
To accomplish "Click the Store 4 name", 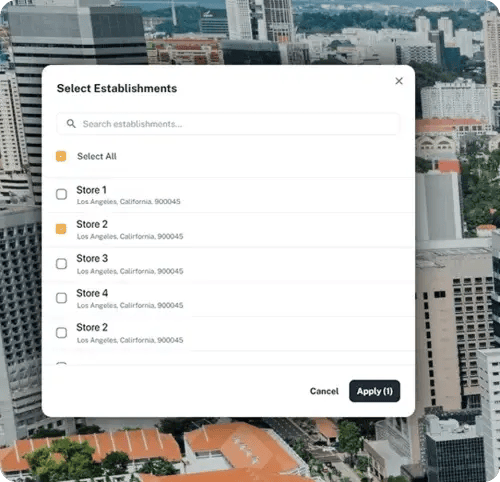I will (x=92, y=293).
